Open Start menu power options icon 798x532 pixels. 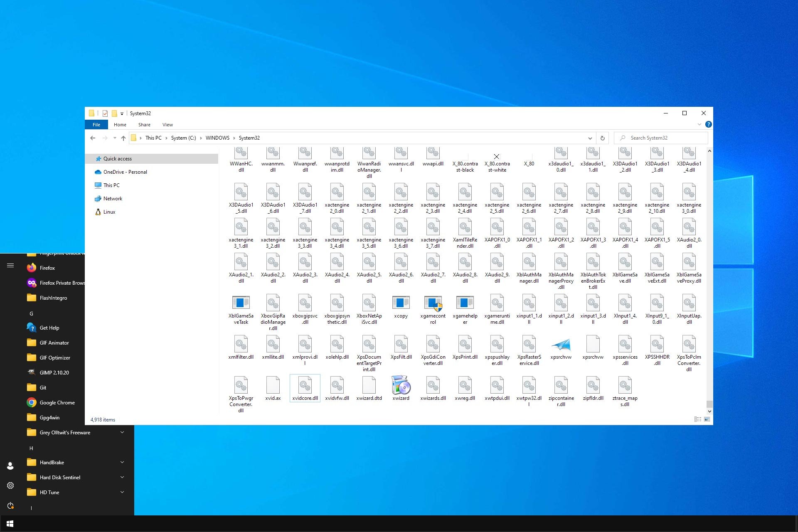pyautogui.click(x=10, y=505)
